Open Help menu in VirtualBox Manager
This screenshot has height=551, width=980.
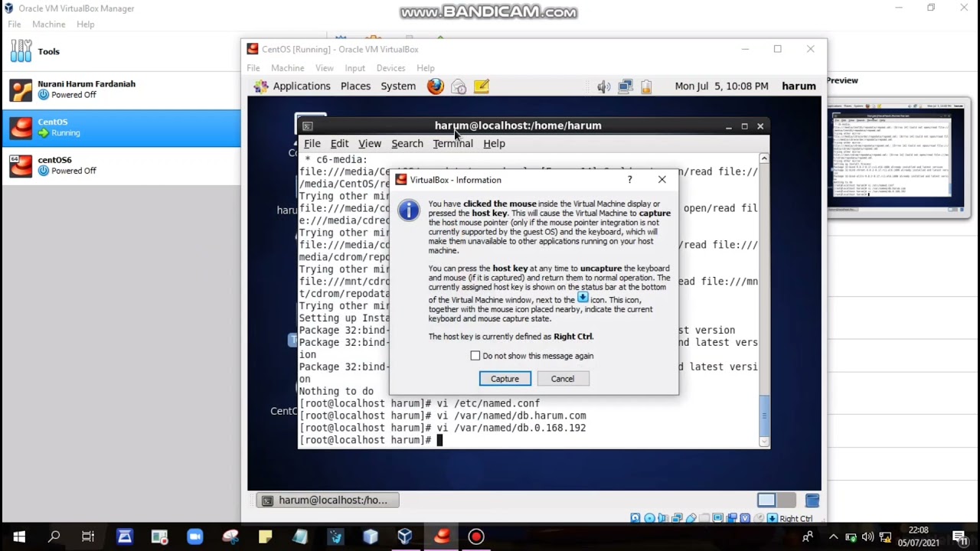coord(86,24)
